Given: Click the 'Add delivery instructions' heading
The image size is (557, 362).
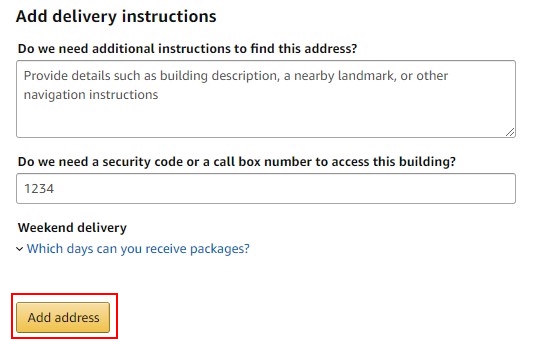Looking at the screenshot, I should (116, 16).
